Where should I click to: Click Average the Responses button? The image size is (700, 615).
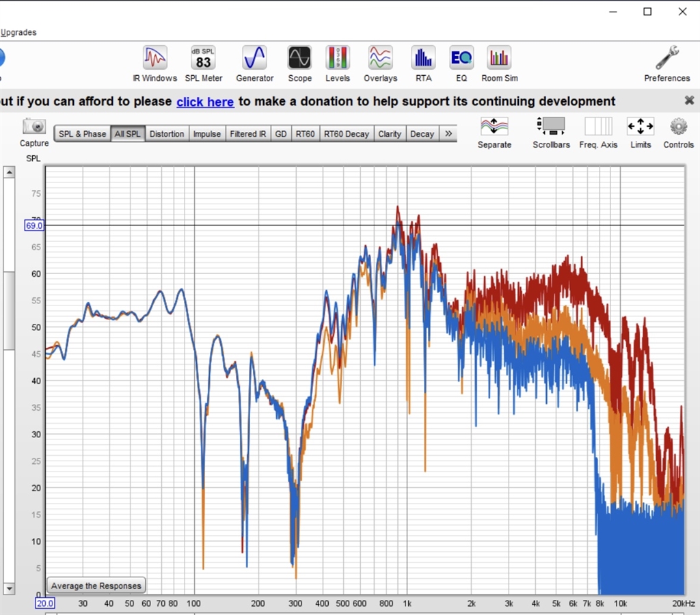pos(96,586)
